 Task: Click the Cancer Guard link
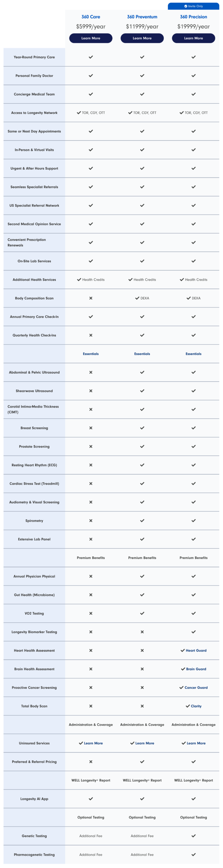(196, 688)
